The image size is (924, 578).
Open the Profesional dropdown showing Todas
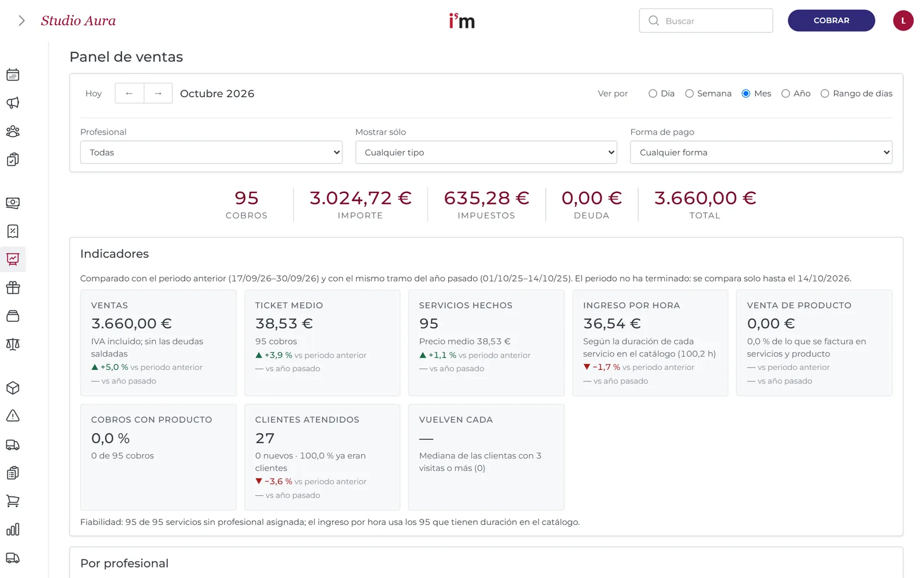tap(211, 153)
